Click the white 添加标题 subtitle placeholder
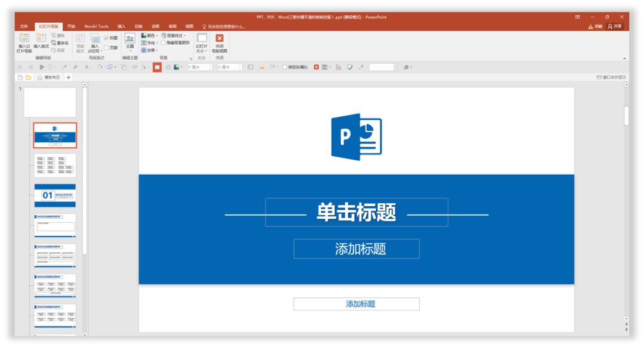Screen dimensions: 644x348 click(357, 248)
